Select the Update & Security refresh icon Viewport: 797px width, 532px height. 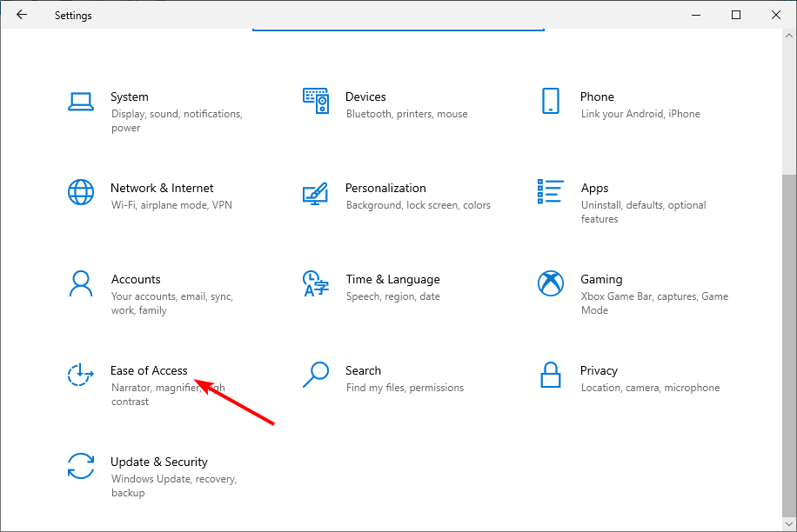point(81,466)
